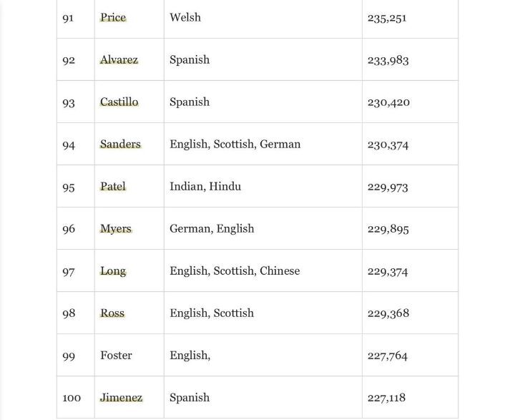Click population figure 235,251
This screenshot has height=420, width=515.
click(x=387, y=18)
